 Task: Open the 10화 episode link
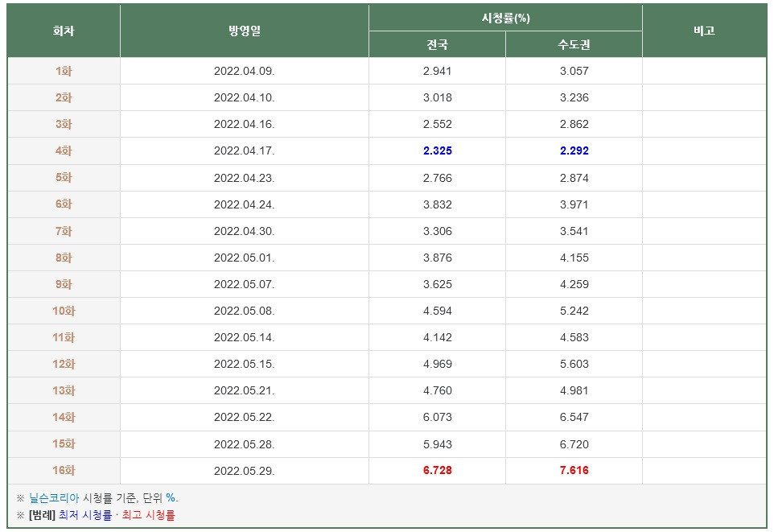[64, 311]
